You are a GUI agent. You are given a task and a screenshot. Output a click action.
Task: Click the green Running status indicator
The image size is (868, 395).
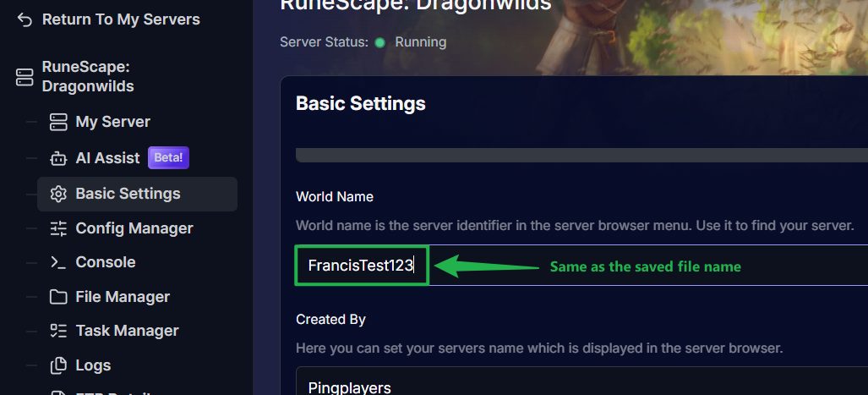[380, 42]
